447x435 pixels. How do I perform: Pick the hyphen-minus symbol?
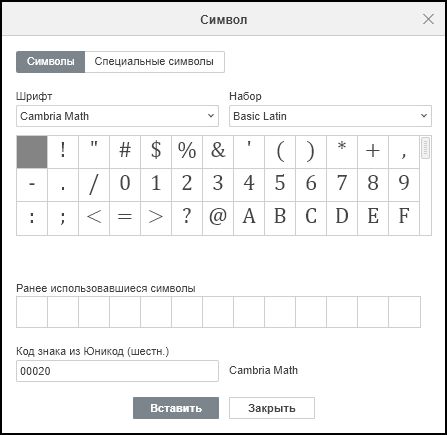click(32, 185)
